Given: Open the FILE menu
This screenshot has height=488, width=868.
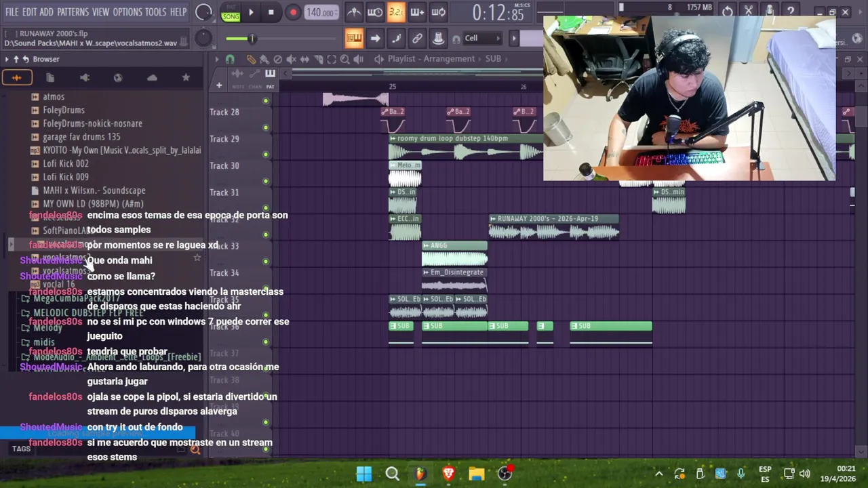Looking at the screenshot, I should pos(12,12).
